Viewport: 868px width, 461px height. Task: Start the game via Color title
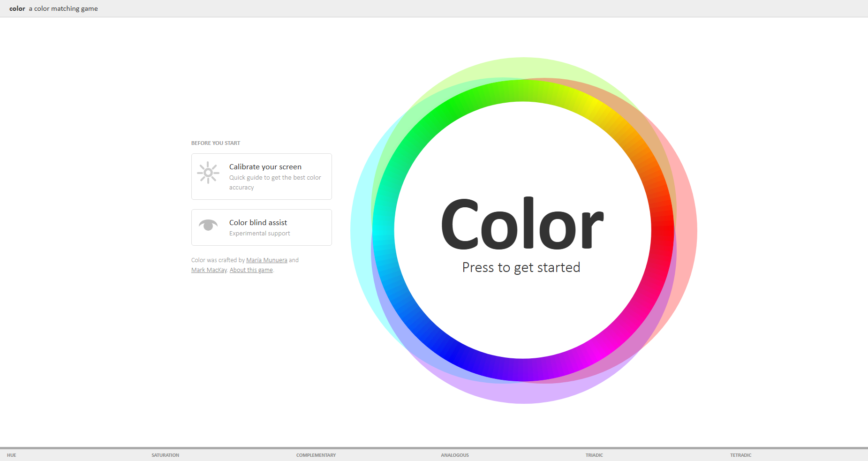click(x=522, y=224)
